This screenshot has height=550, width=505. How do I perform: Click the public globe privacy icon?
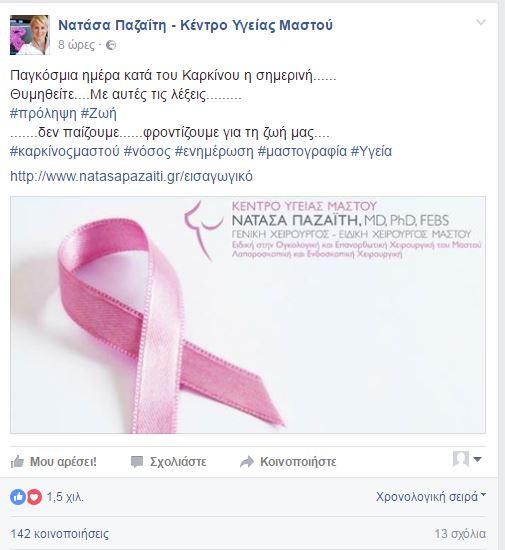(111, 45)
